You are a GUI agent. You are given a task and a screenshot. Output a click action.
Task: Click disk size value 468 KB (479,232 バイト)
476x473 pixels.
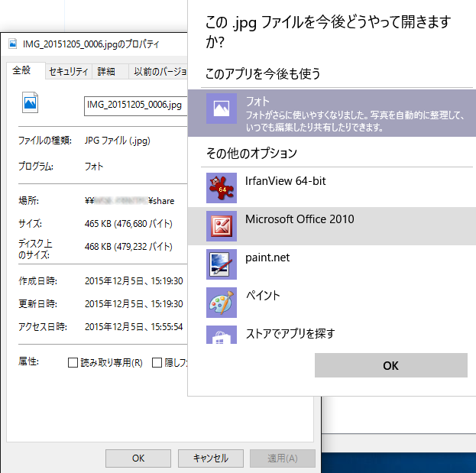128,247
